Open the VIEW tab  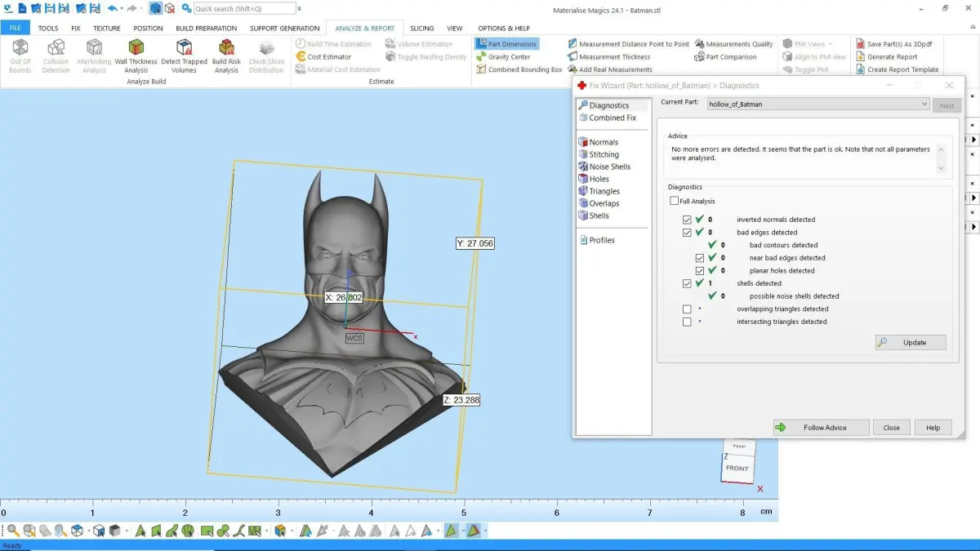coord(455,28)
